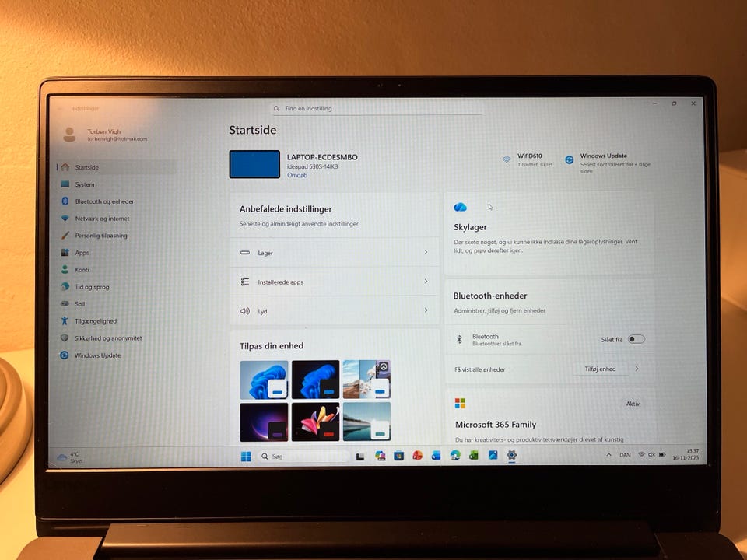Open the WifiD610 network status
The image size is (747, 560).
[x=528, y=160]
